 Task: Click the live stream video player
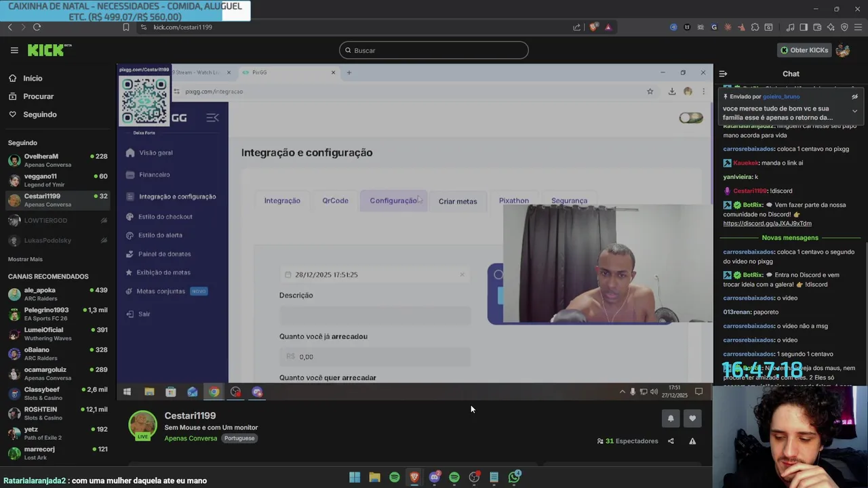point(414,232)
